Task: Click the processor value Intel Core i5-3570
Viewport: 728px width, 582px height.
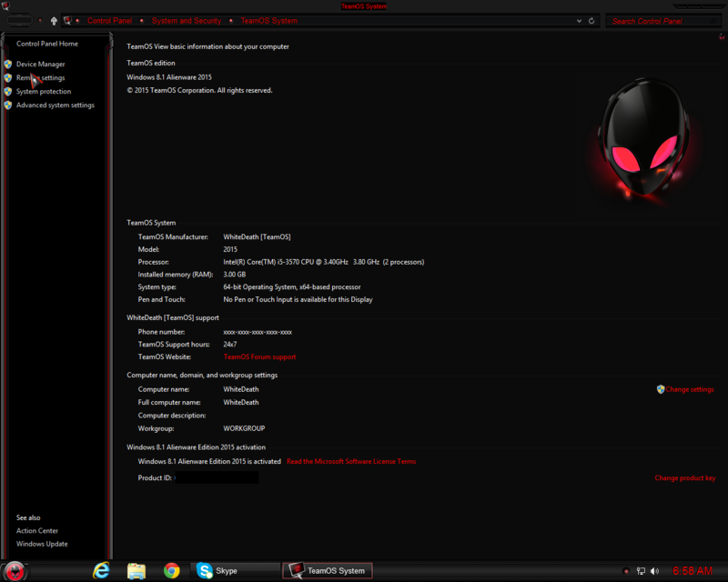Action: coord(324,262)
